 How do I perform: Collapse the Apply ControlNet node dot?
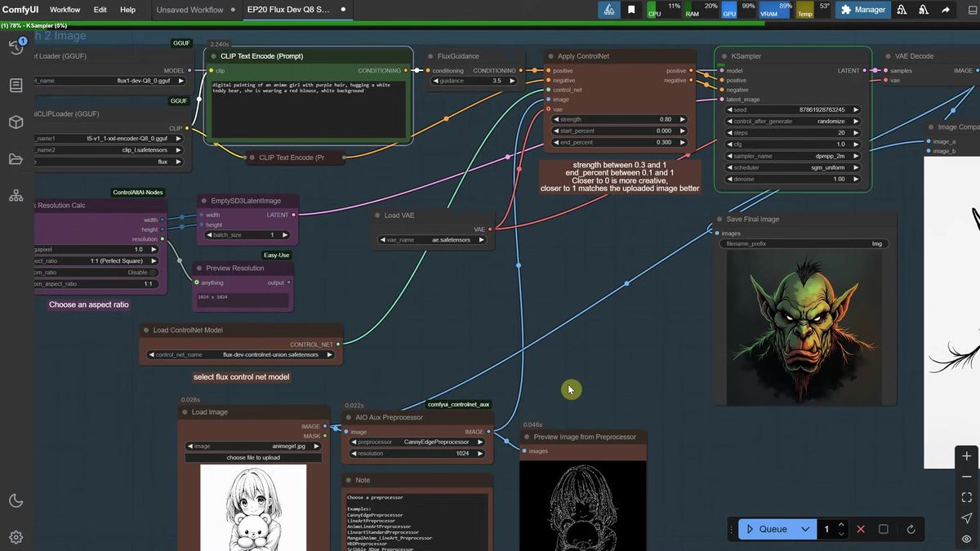pos(550,56)
